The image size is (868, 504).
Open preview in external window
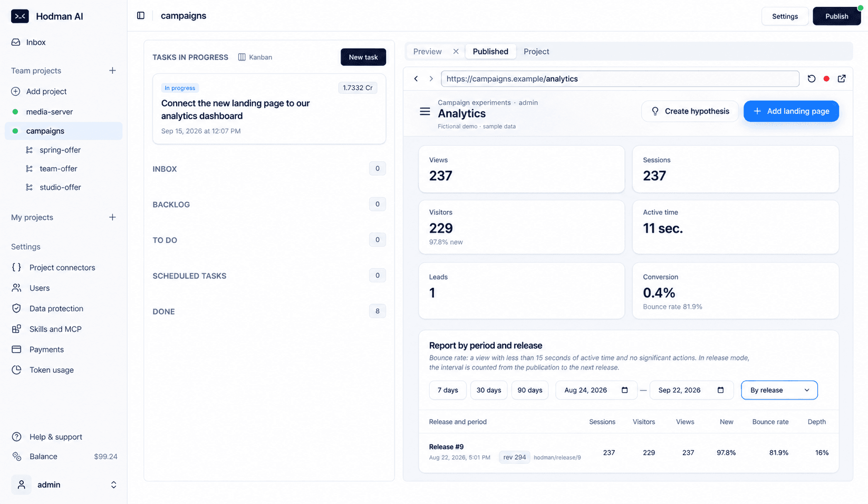click(842, 79)
